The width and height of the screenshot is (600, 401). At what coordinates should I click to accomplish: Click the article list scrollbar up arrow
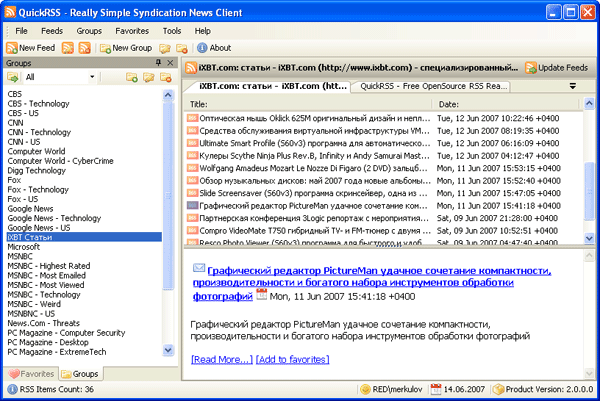pos(589,103)
